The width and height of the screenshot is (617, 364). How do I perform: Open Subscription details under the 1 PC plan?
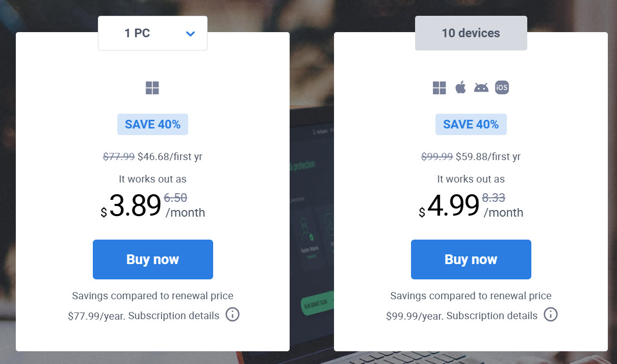point(174,316)
